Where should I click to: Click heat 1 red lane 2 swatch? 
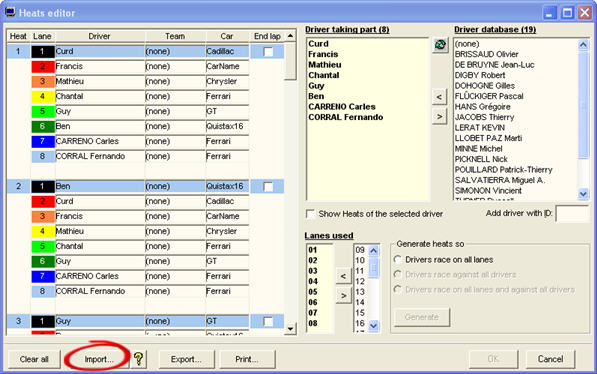coord(43,66)
